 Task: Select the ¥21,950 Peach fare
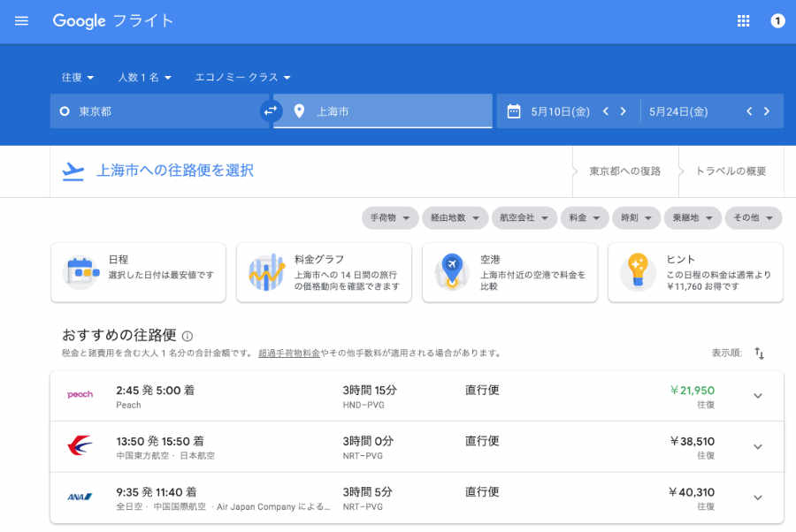(693, 391)
